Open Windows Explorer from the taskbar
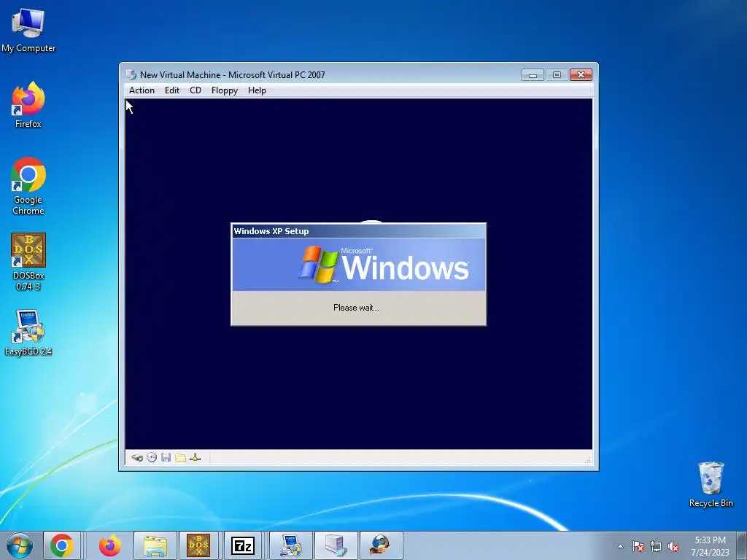The image size is (747, 560). tap(155, 545)
